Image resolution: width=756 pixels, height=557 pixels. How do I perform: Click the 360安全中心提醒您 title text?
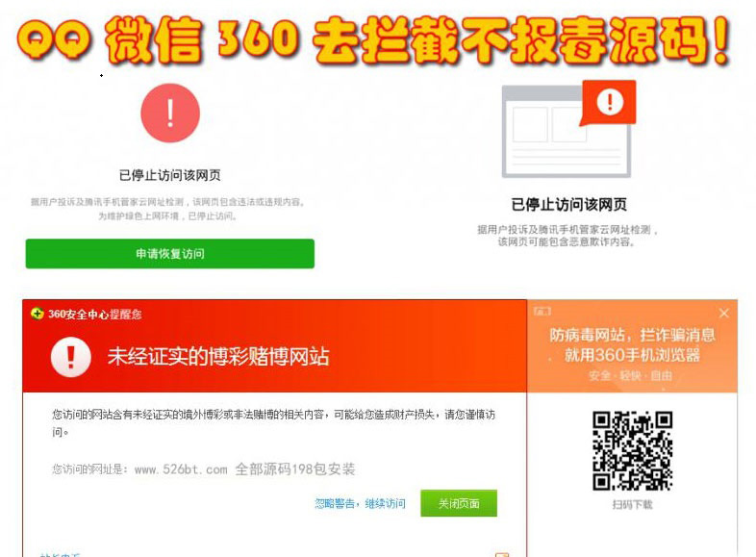tap(95, 314)
